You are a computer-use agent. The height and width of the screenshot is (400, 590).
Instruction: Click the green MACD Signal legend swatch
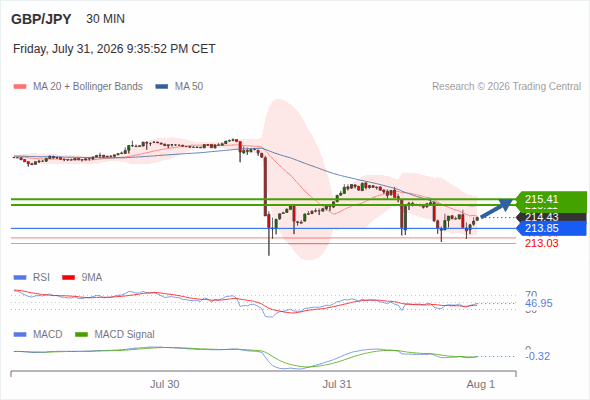[81, 335]
